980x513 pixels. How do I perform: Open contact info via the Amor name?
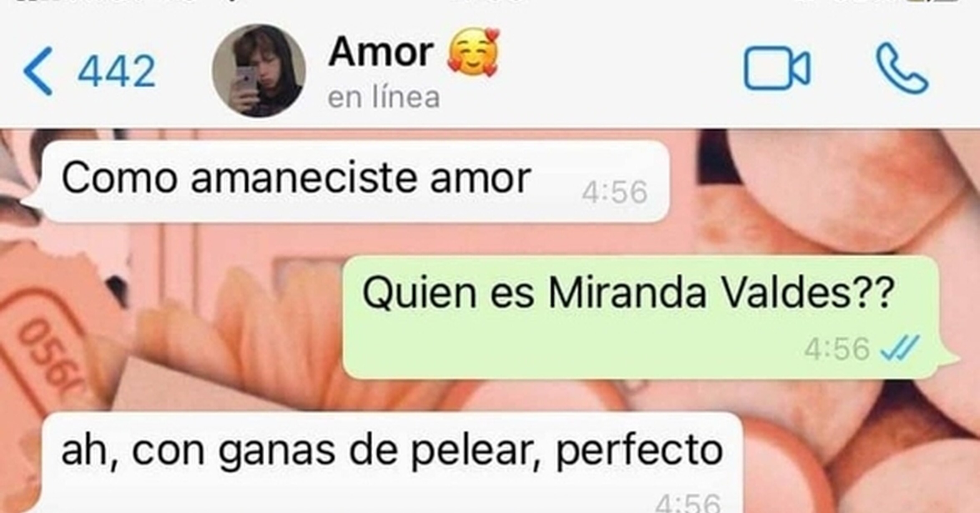[381, 52]
